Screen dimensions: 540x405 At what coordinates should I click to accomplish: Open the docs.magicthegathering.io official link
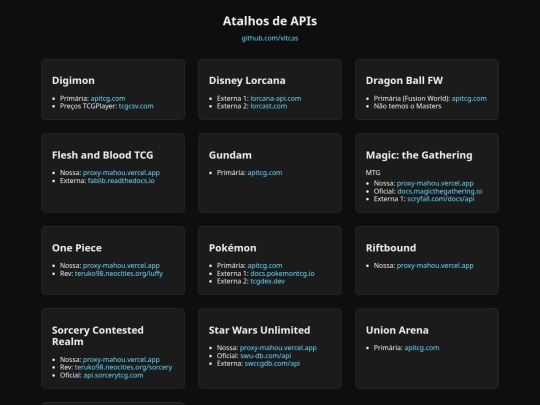[439, 191]
